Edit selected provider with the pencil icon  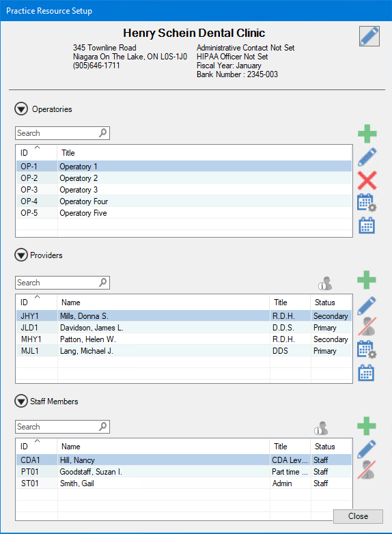point(367,305)
